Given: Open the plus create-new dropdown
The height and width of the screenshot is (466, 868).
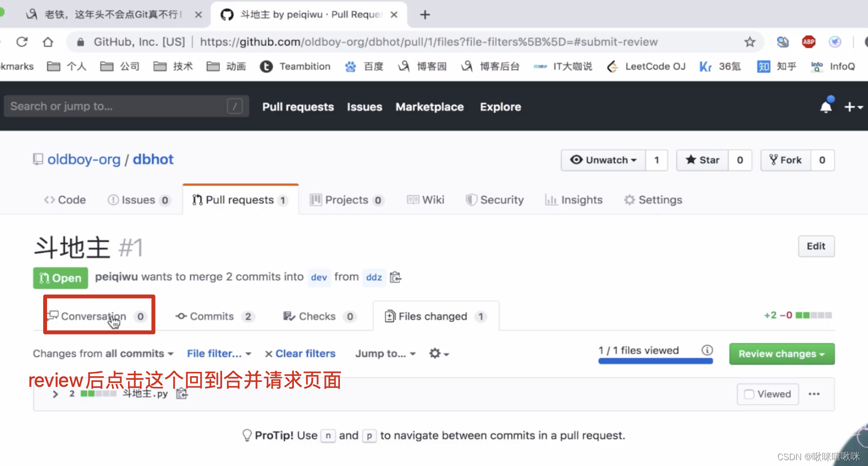Looking at the screenshot, I should coord(853,107).
